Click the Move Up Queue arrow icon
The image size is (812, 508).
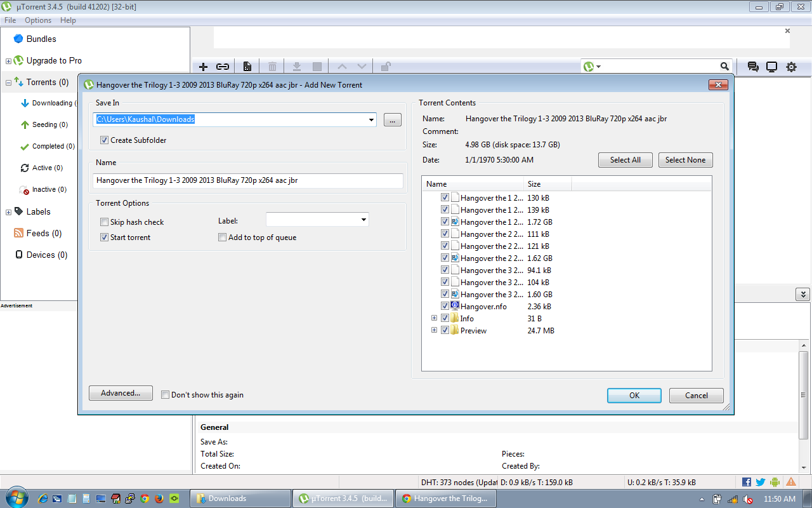[x=343, y=67]
